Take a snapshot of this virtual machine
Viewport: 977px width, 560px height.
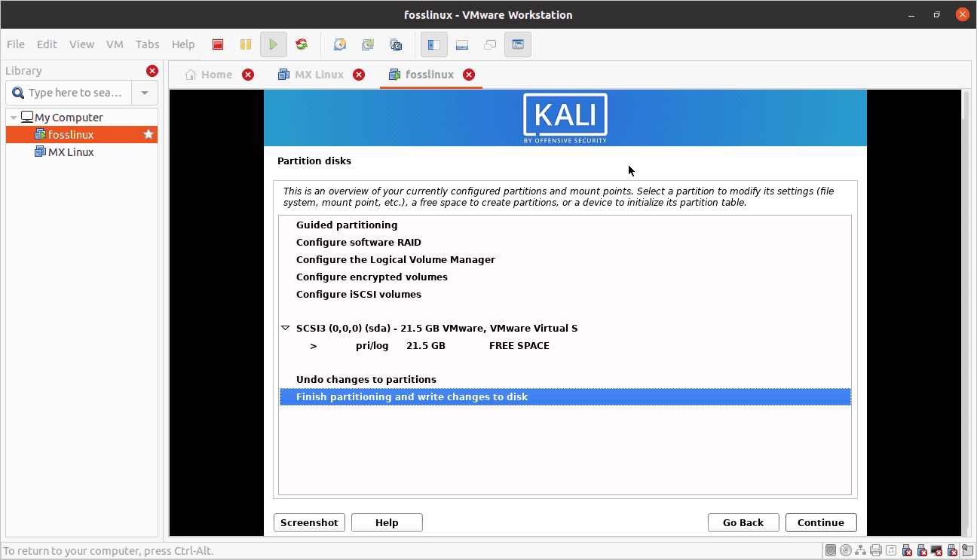pos(340,44)
